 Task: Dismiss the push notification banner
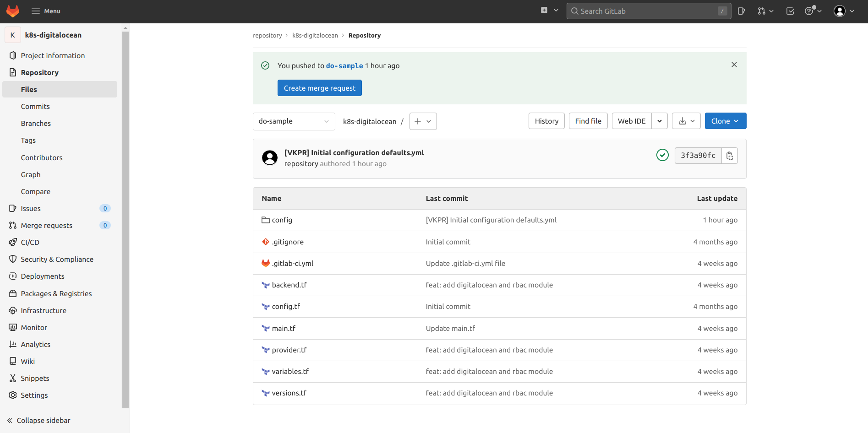coord(734,65)
